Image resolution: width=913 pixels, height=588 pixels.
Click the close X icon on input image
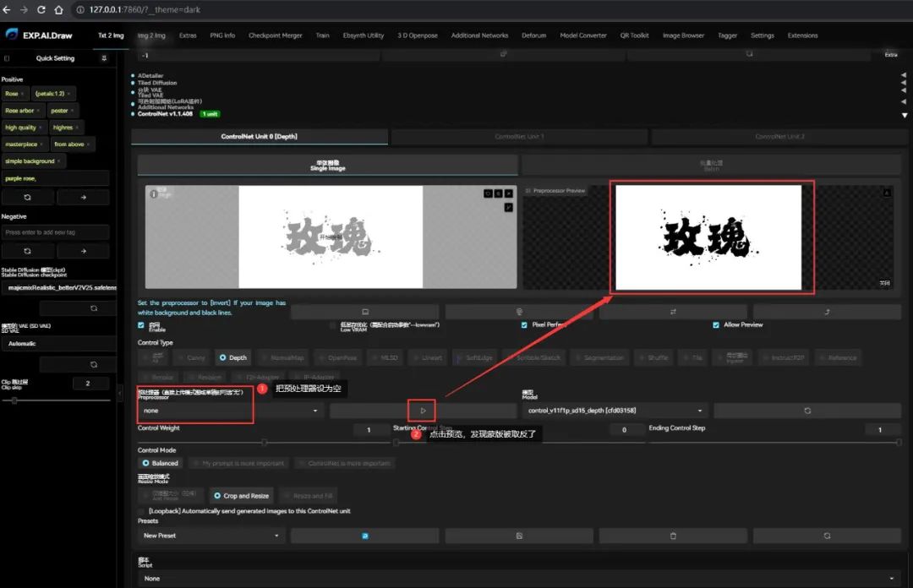[508, 193]
